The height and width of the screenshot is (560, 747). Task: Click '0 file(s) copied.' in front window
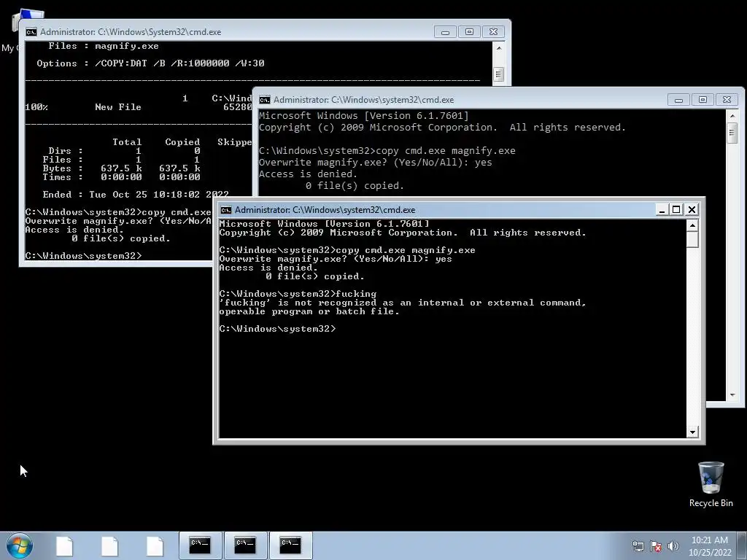point(315,276)
